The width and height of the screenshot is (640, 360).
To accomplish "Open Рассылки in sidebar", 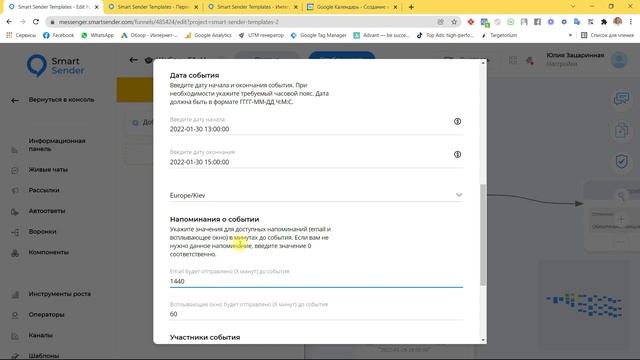I will tap(44, 190).
